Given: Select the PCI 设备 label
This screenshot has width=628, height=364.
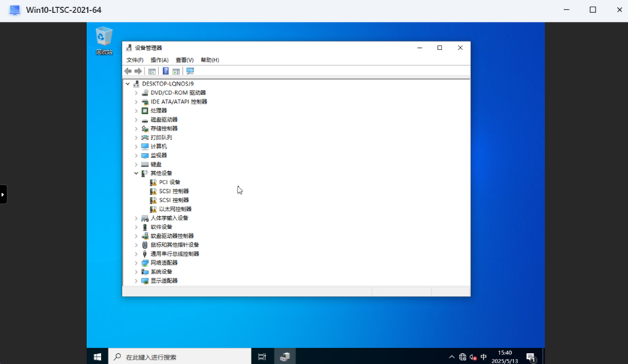Looking at the screenshot, I should click(169, 182).
